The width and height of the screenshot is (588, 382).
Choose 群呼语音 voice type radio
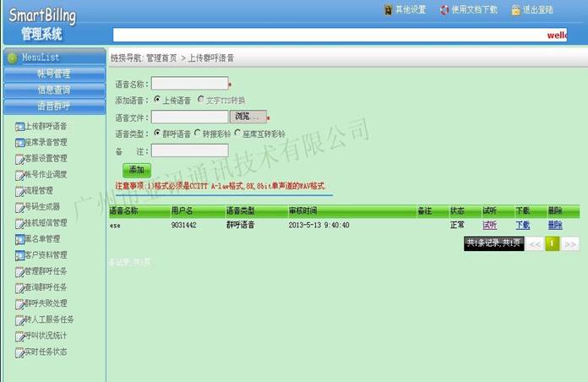point(157,133)
